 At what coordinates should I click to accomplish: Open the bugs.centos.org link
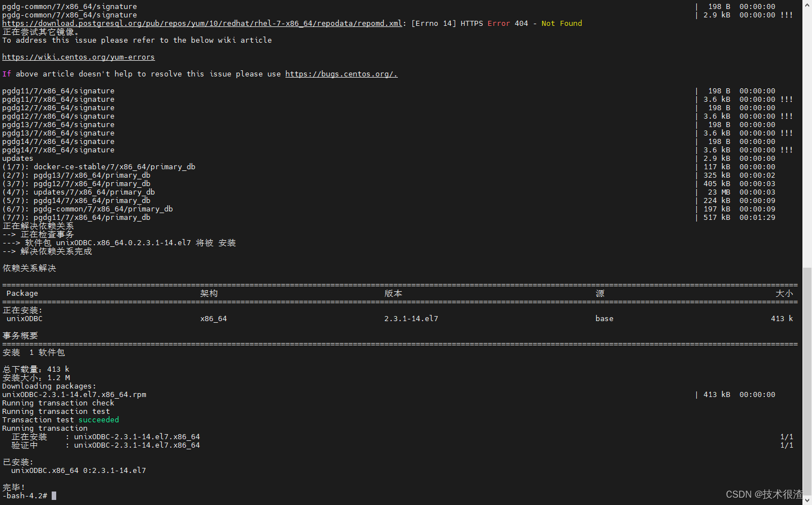coord(341,74)
